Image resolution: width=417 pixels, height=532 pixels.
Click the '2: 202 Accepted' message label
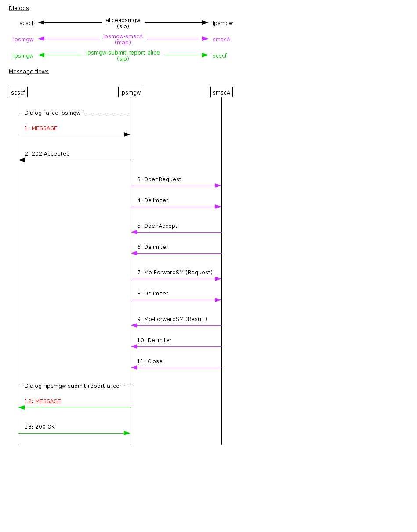47,154
